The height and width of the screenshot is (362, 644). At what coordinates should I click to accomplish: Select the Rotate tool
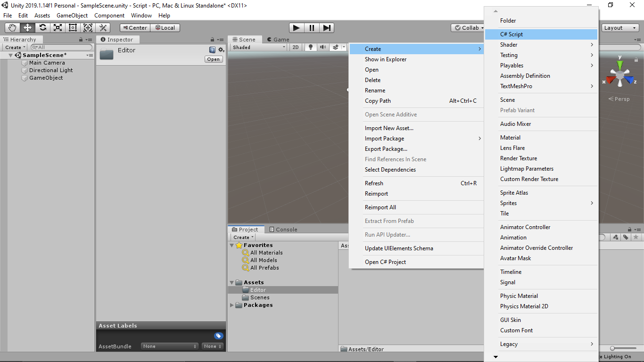click(x=42, y=28)
